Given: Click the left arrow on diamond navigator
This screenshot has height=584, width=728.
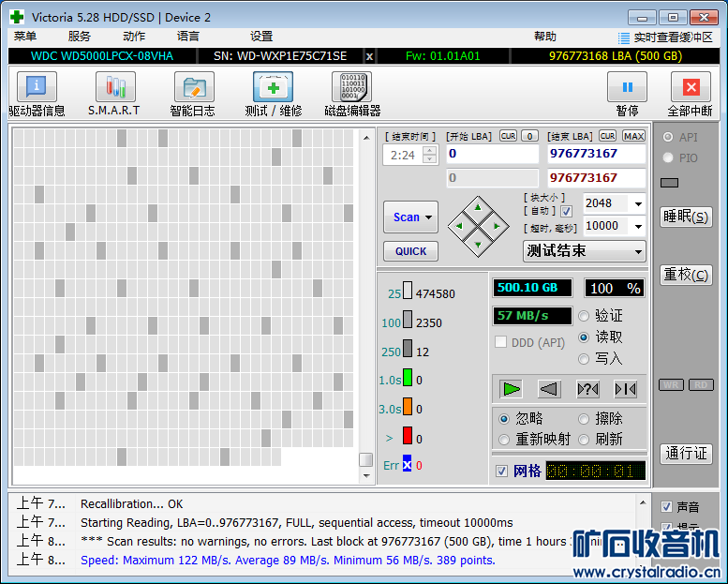Looking at the screenshot, I should coord(459,226).
